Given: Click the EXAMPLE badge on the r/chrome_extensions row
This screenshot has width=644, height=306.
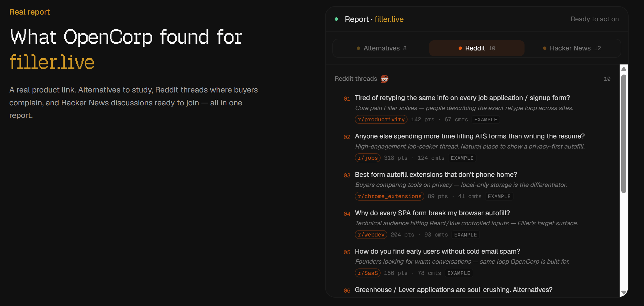Looking at the screenshot, I should pyautogui.click(x=499, y=196).
